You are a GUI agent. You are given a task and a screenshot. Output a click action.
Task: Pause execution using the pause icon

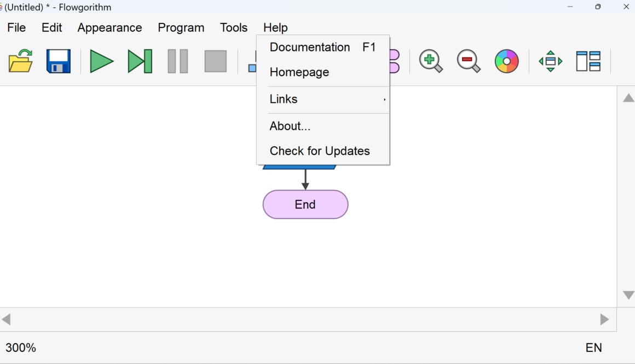point(178,61)
